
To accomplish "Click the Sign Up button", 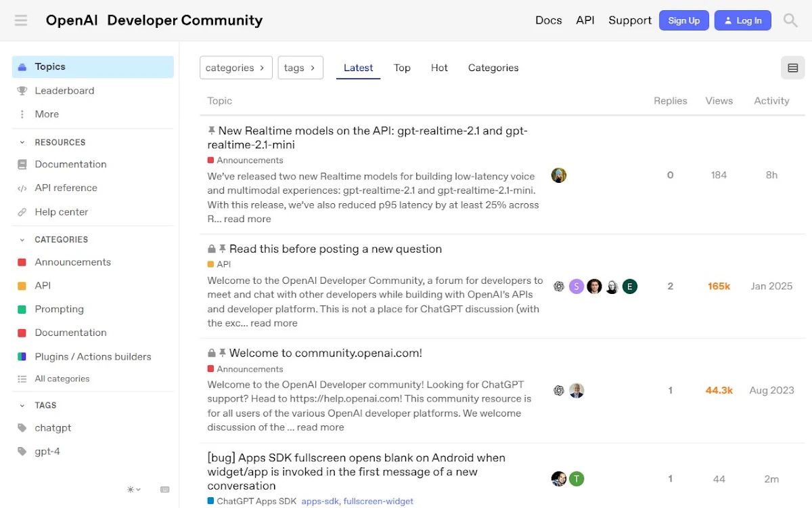I will click(x=684, y=20).
